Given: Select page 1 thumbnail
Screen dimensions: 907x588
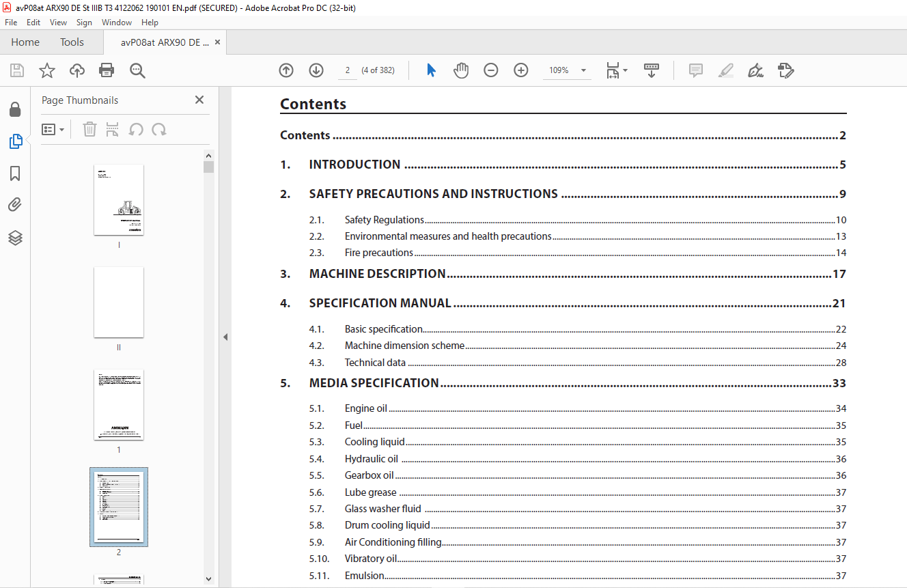Looking at the screenshot, I should point(119,405).
